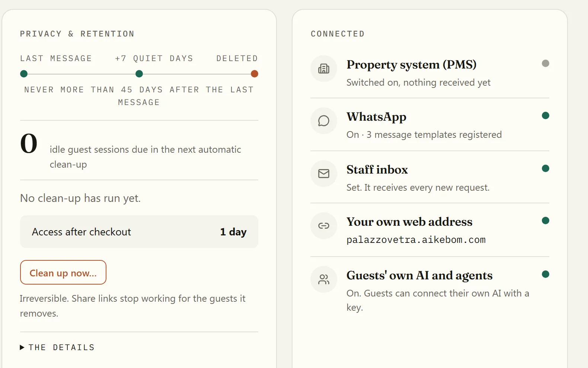Image resolution: width=588 pixels, height=368 pixels.
Task: Click the Last Message timeline dot
Action: pyautogui.click(x=24, y=74)
